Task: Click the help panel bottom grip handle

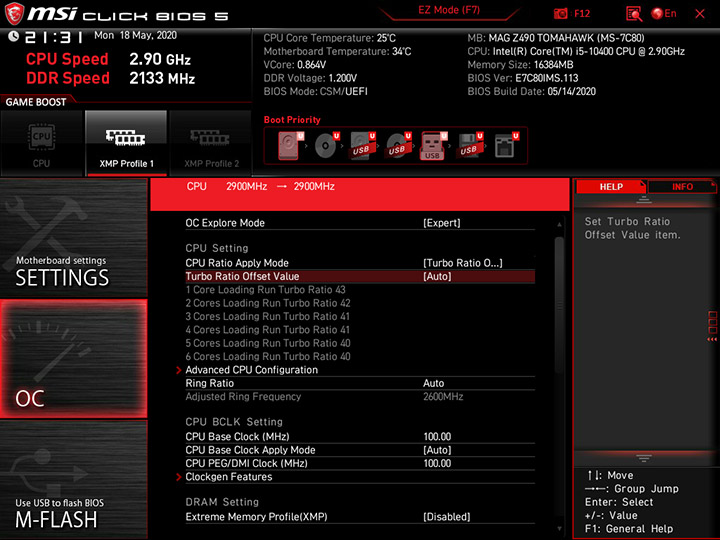Action: click(643, 458)
